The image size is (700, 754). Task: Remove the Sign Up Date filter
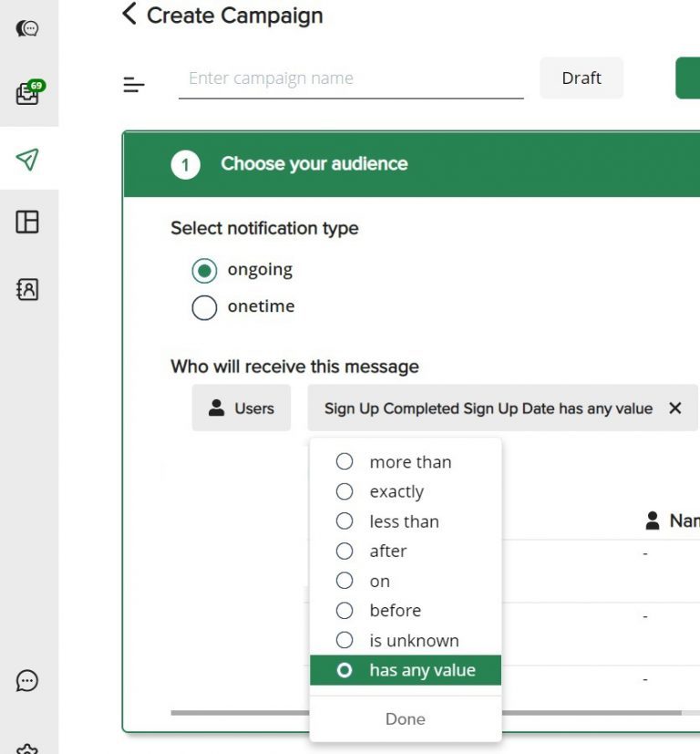(675, 408)
